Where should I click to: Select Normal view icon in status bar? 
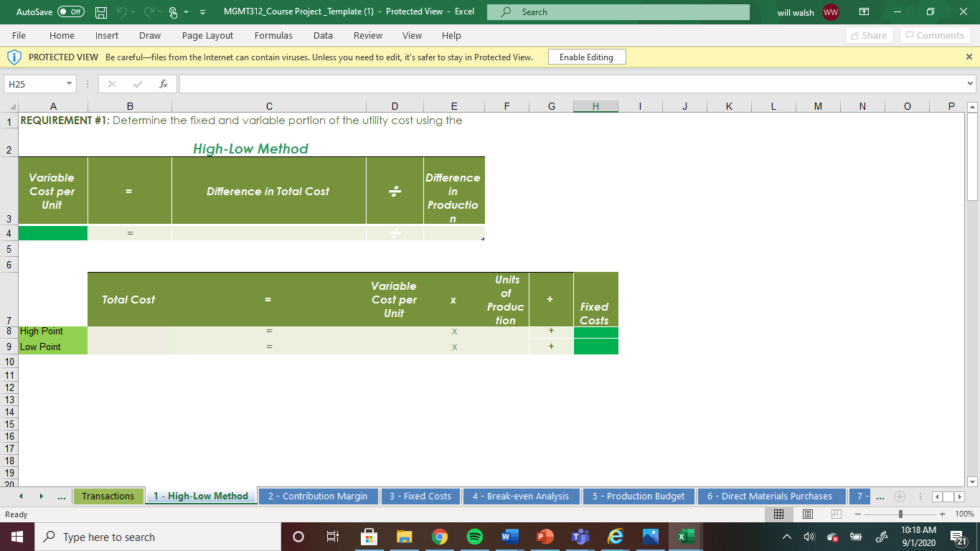(x=779, y=514)
